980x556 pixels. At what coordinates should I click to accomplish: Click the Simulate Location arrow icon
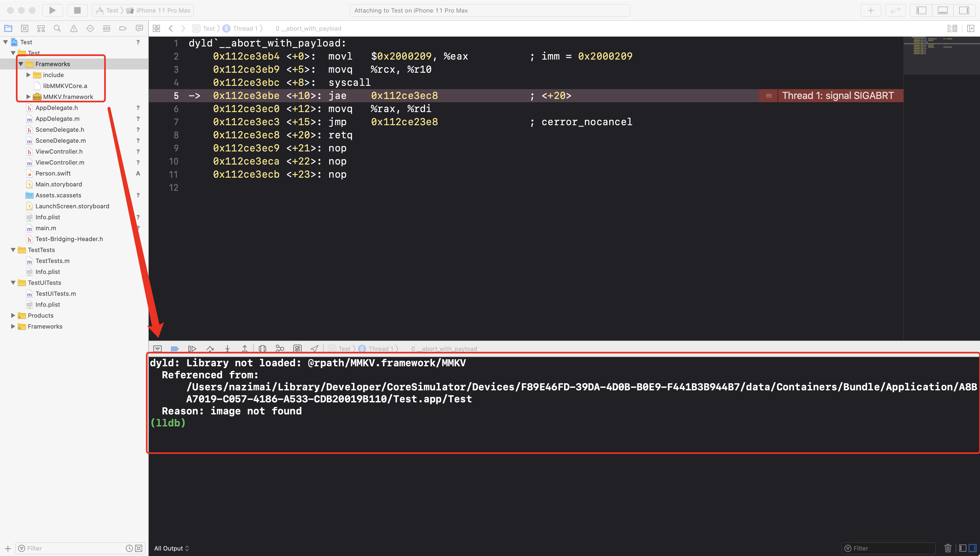click(314, 348)
